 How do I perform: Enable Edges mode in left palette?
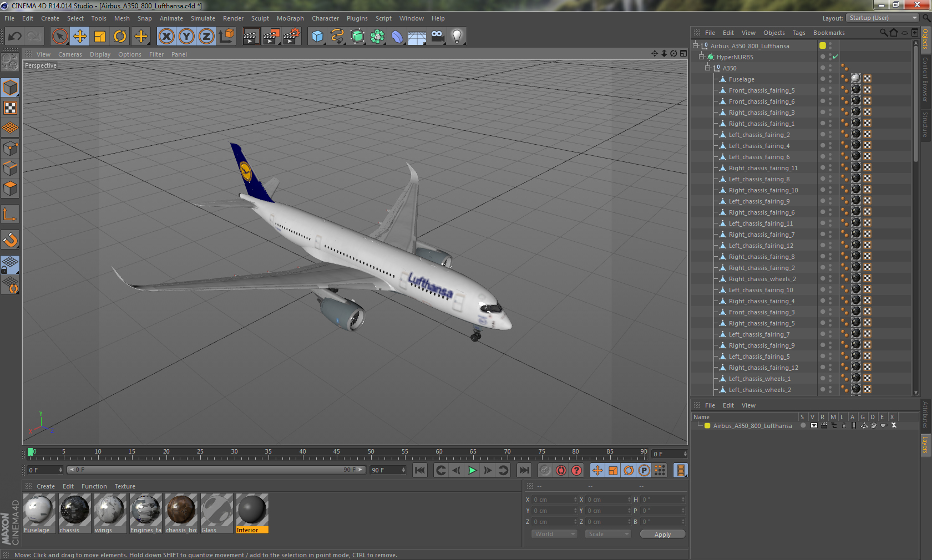[10, 169]
